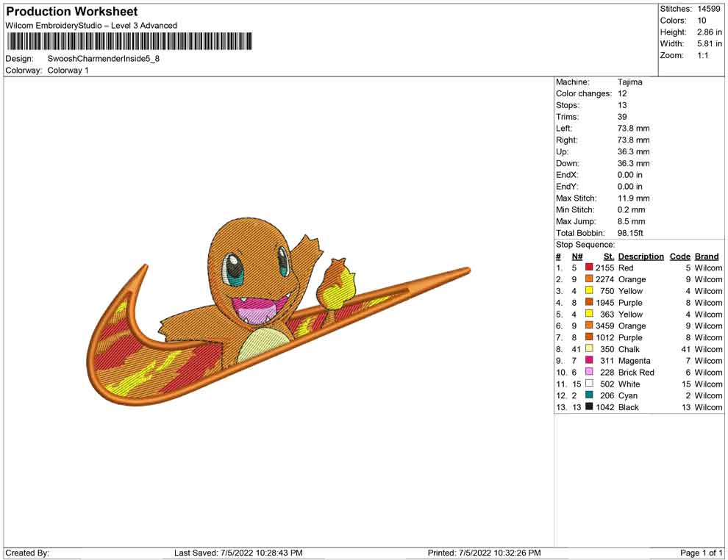
Task: Click the Yellow swatch in stop row 3
Action: [x=589, y=290]
